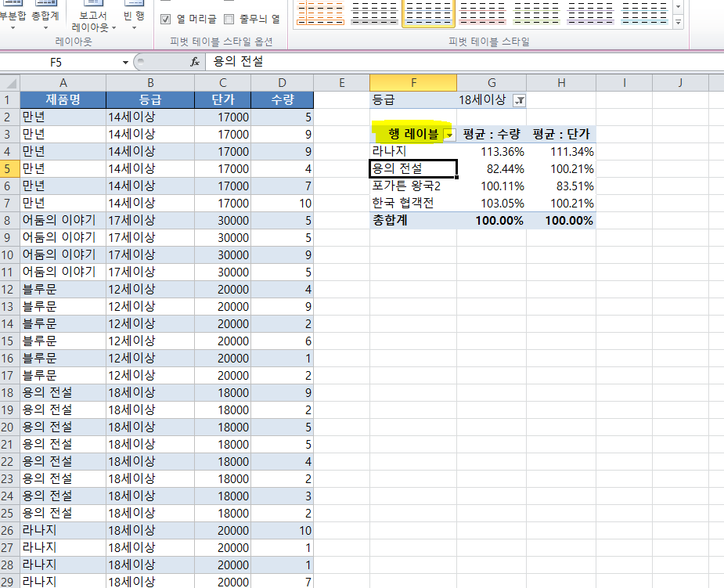
Task: Open the 빈 행 (blank rows) menu
Action: pyautogui.click(x=134, y=17)
